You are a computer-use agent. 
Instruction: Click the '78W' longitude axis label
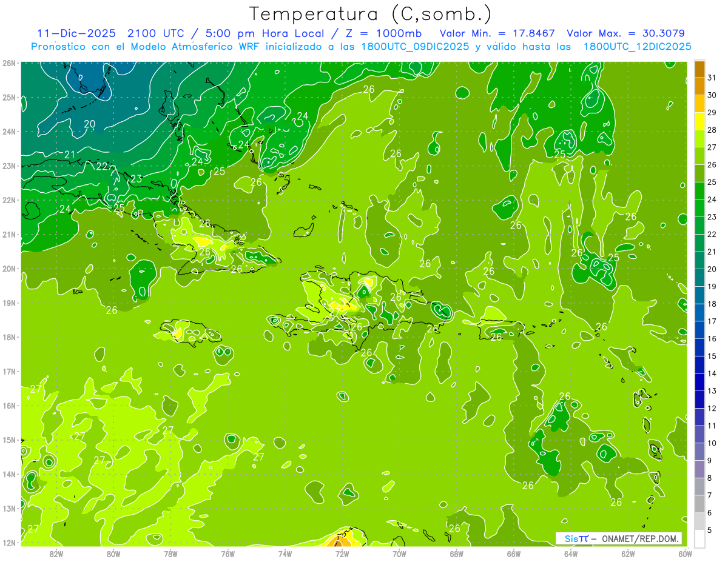coord(170,554)
